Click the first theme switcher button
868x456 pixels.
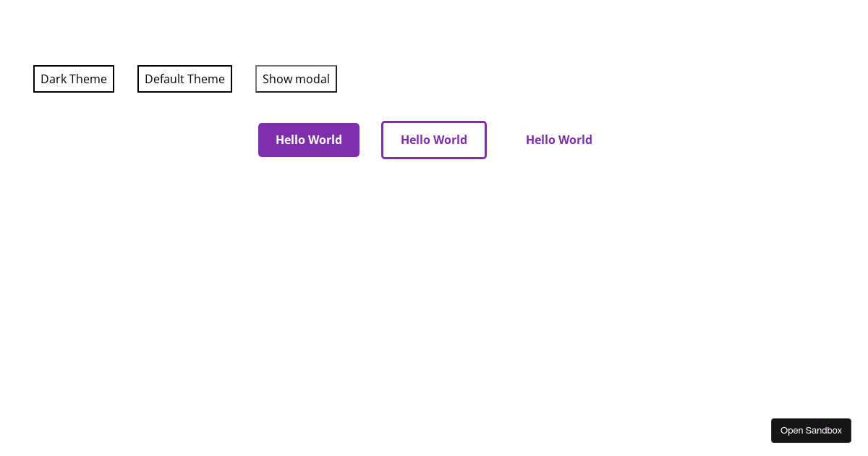73,79
